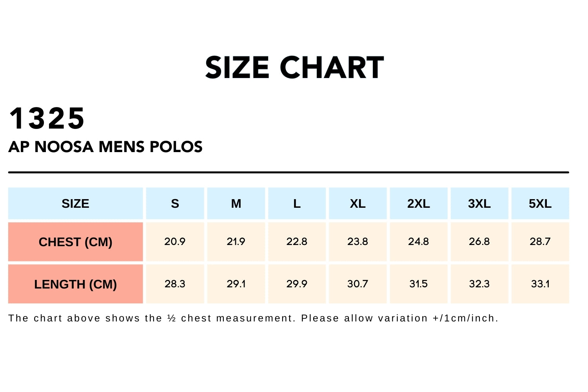Click the product code 1325
The image size is (588, 392).
coord(47,118)
